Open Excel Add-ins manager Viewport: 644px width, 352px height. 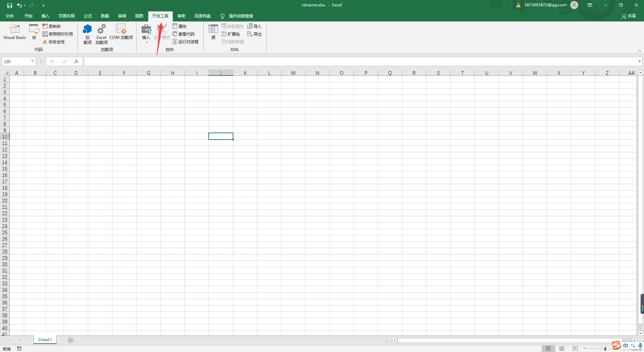click(101, 34)
